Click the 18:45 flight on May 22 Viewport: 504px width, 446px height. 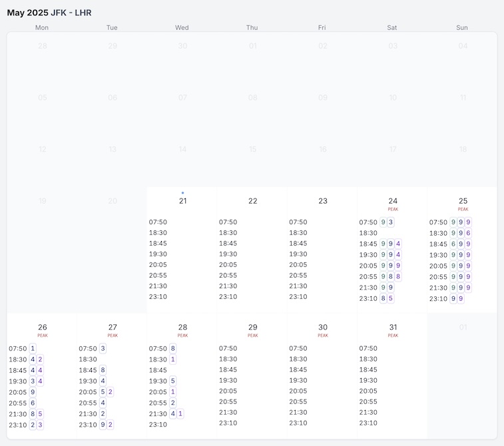point(228,243)
